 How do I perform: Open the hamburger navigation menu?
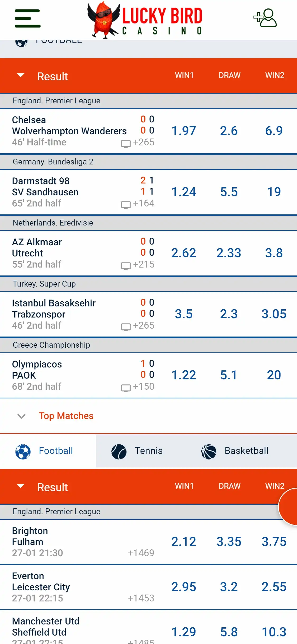click(x=27, y=19)
